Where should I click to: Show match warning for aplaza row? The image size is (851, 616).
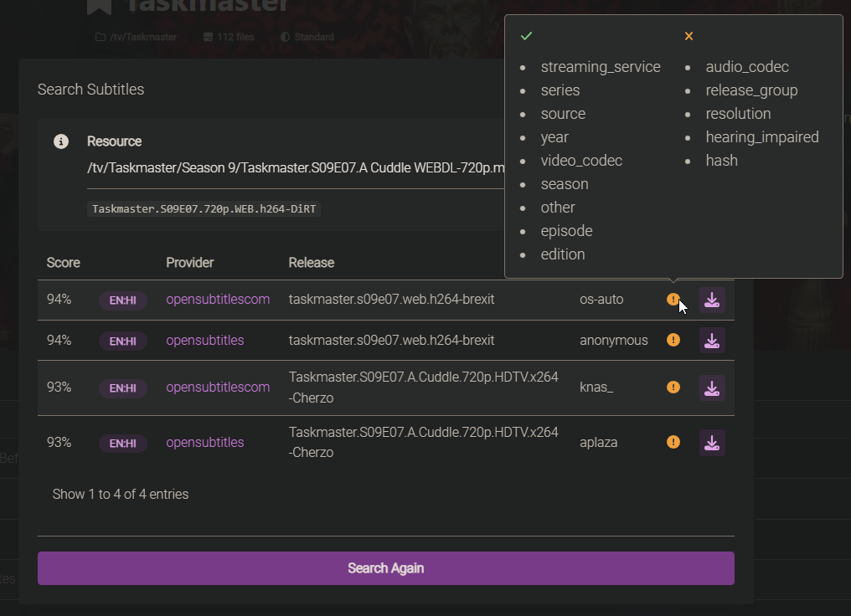coord(673,442)
